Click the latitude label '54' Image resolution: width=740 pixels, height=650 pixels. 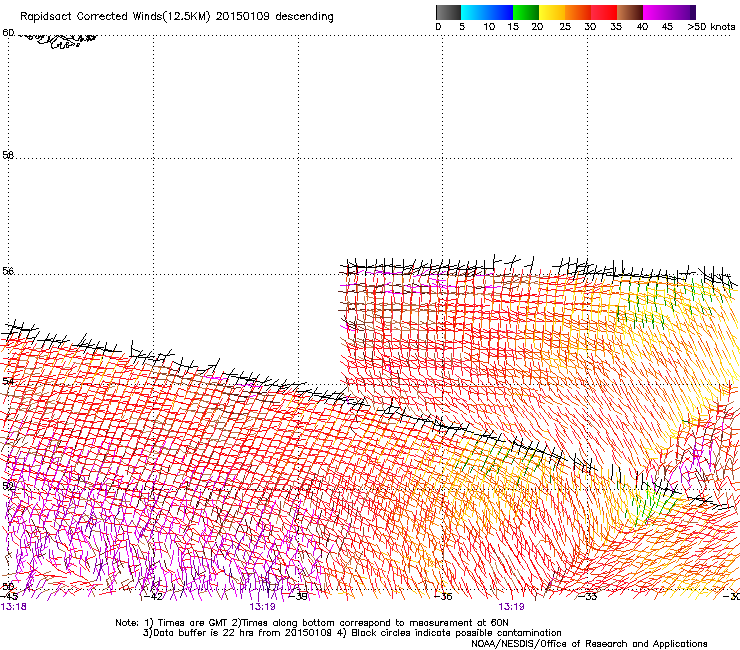tap(8, 381)
